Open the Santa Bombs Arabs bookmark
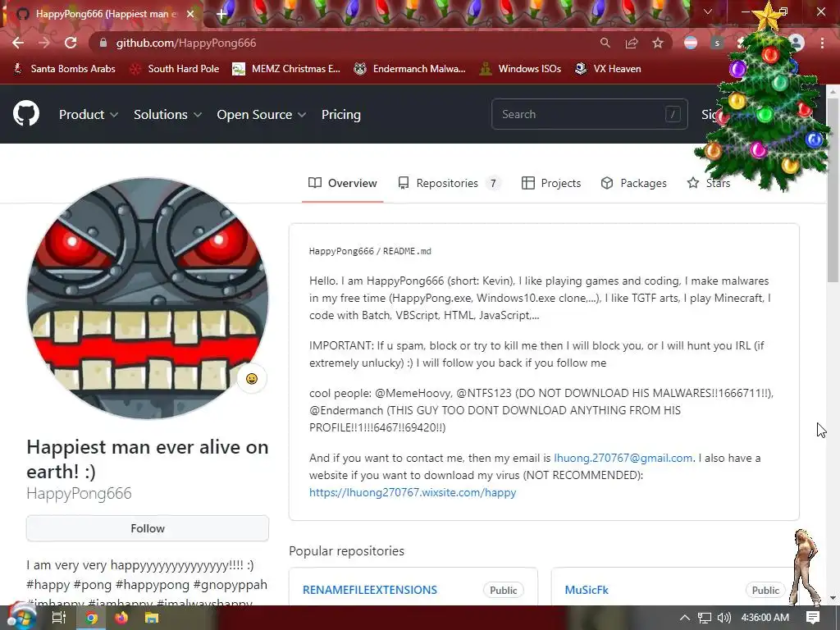This screenshot has height=630, width=840. [x=64, y=69]
